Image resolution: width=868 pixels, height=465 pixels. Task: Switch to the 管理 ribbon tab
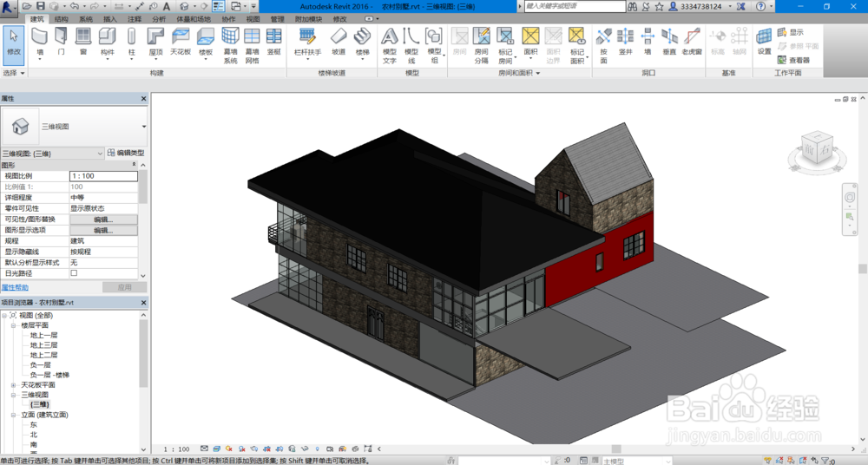tap(278, 19)
